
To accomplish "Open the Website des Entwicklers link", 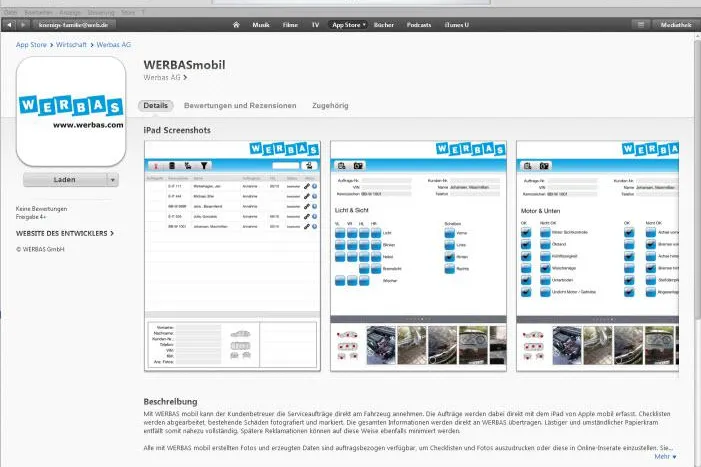I will pos(65,233).
